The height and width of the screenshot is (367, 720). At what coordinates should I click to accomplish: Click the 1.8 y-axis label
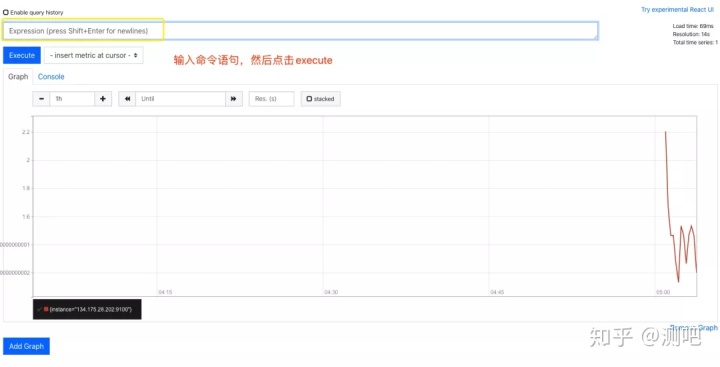[25, 188]
